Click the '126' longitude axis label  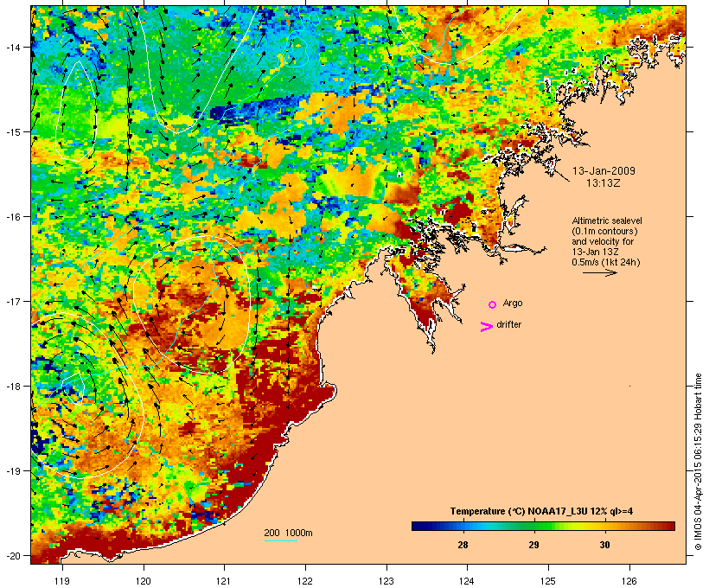(629, 581)
